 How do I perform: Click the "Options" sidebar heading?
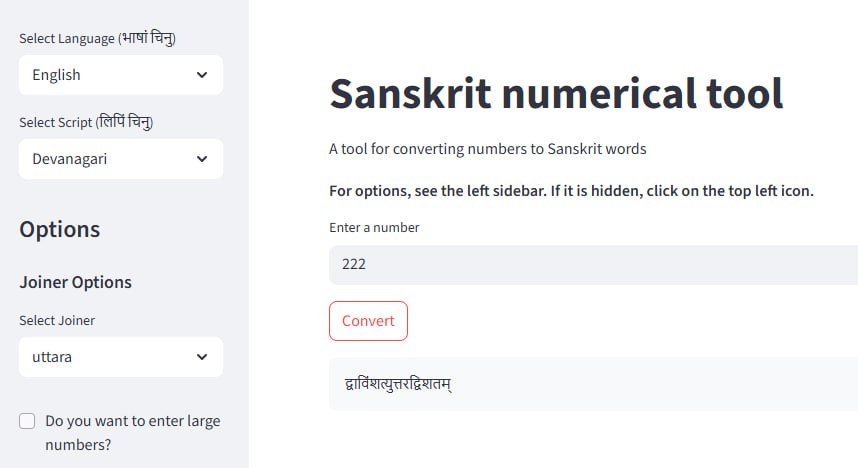(x=60, y=229)
